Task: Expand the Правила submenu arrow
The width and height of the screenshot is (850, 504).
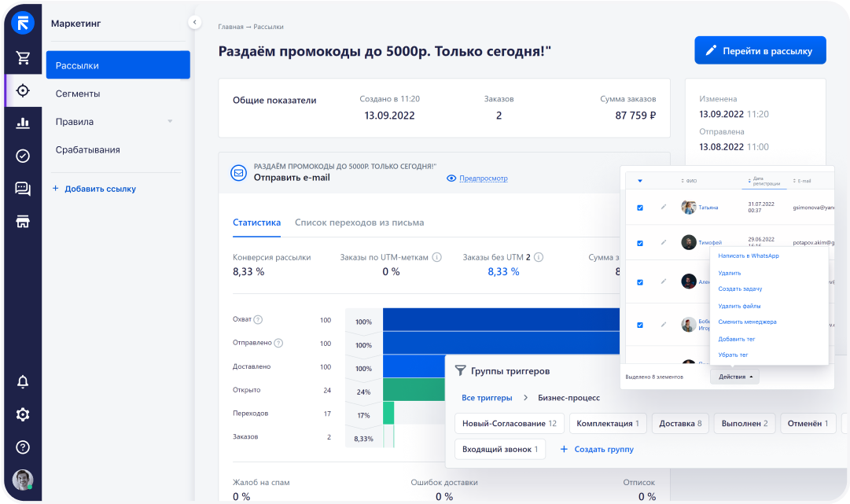Action: [x=170, y=121]
